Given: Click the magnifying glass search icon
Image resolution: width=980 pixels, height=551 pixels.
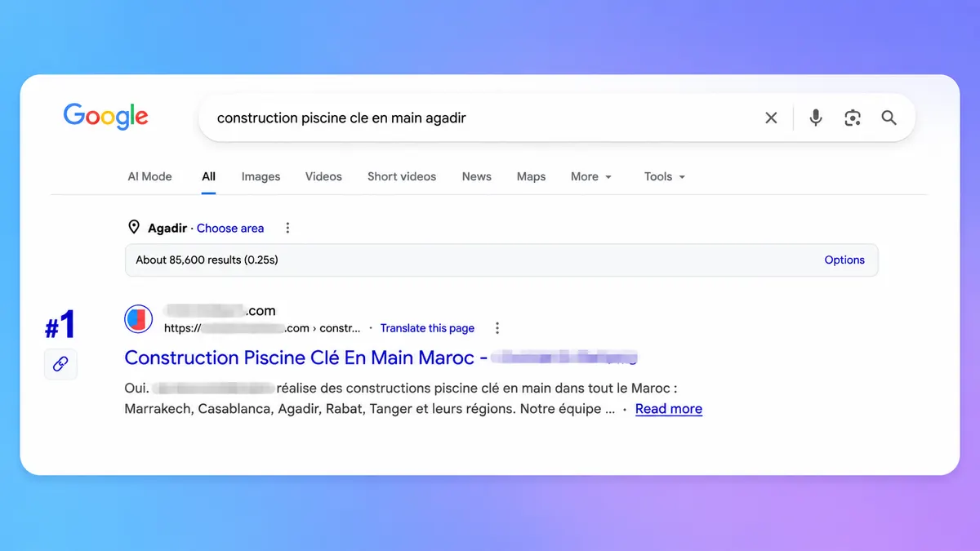Looking at the screenshot, I should pyautogui.click(x=889, y=118).
